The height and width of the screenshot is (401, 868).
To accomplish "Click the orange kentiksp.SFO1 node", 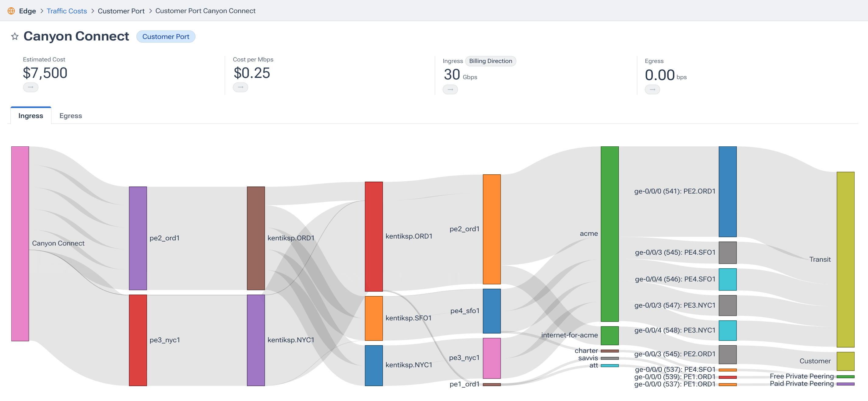I will coord(374,318).
